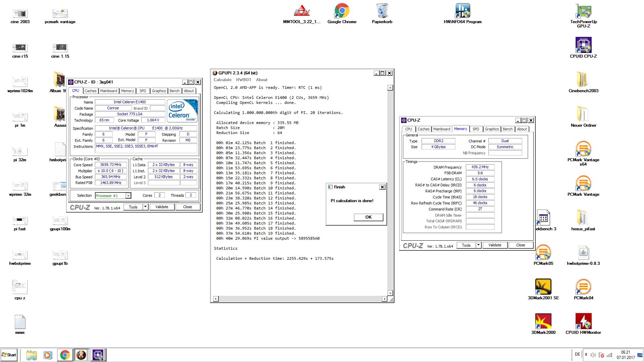Image resolution: width=644 pixels, height=362 pixels.
Task: Click the Core Speed value field
Action: (x=111, y=165)
